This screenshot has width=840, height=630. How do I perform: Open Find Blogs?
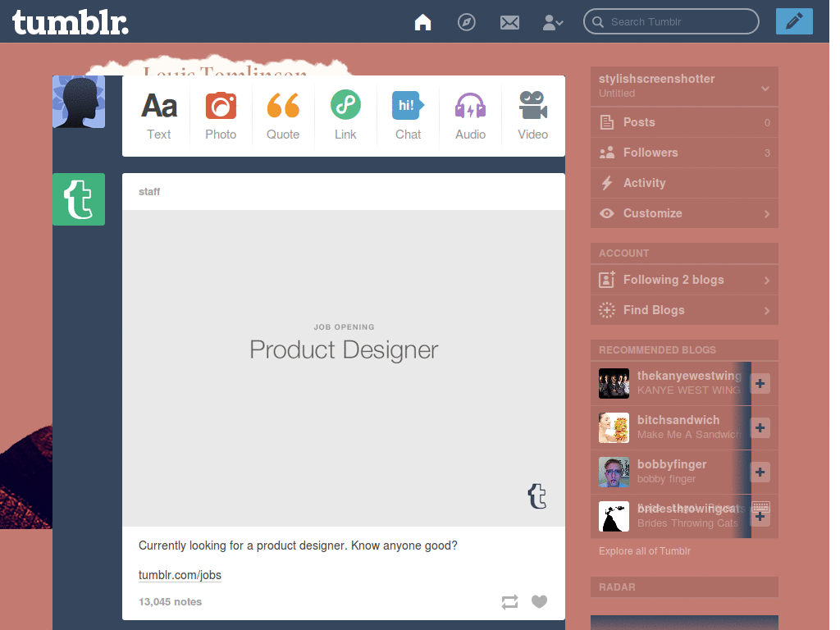point(684,310)
